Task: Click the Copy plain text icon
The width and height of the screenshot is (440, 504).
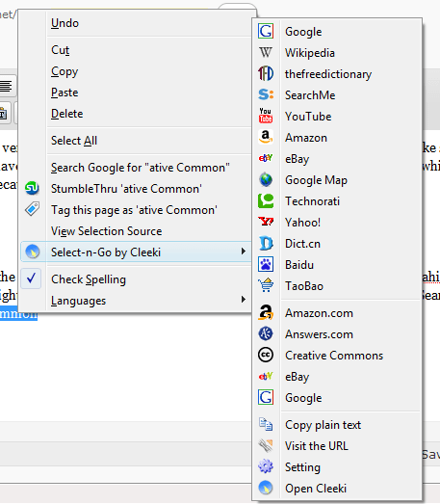Action: [266, 425]
